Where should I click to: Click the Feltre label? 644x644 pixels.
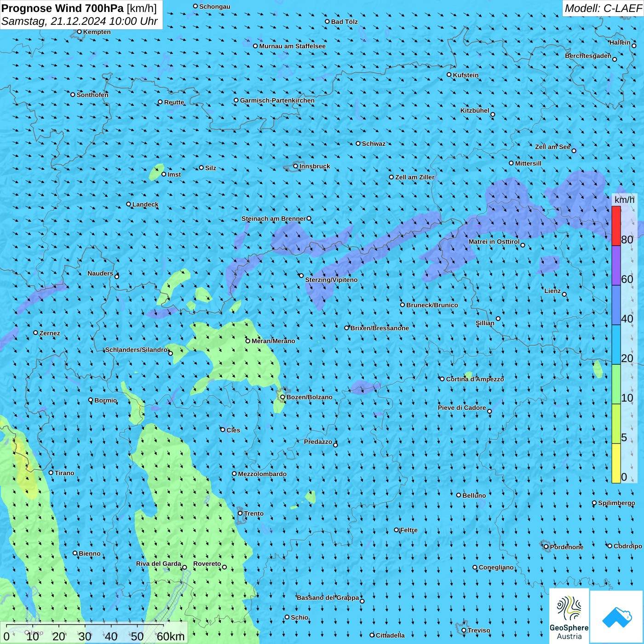[x=408, y=530]
